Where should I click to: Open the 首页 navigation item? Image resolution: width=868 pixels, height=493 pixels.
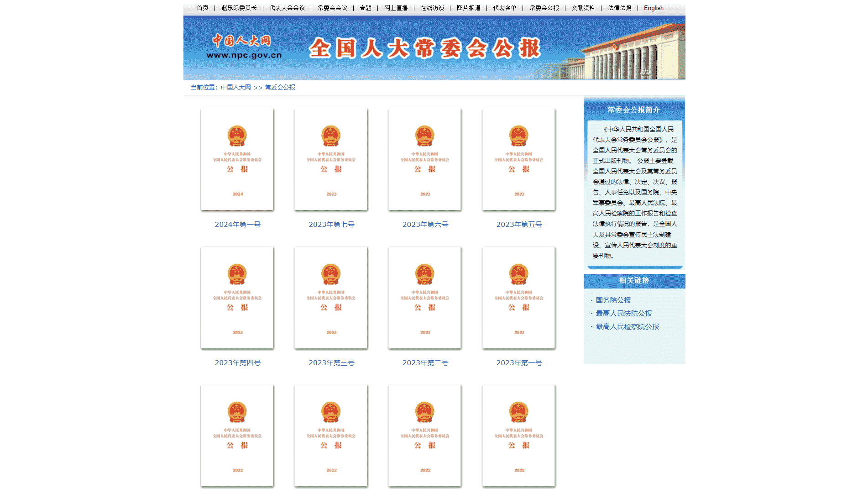203,8
